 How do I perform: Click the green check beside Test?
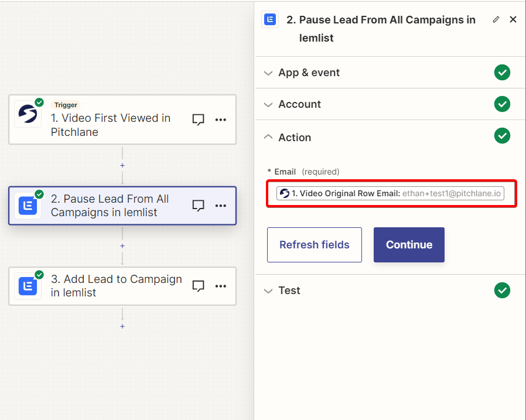pyautogui.click(x=502, y=290)
